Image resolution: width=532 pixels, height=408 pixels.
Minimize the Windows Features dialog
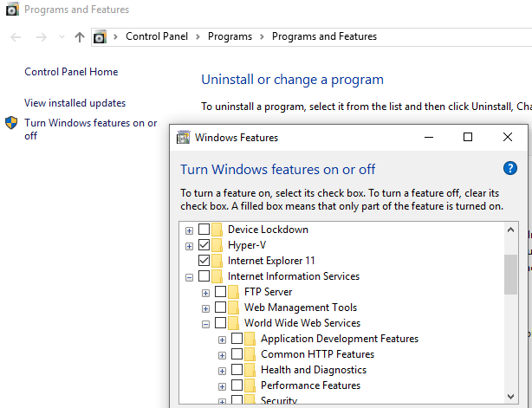429,137
